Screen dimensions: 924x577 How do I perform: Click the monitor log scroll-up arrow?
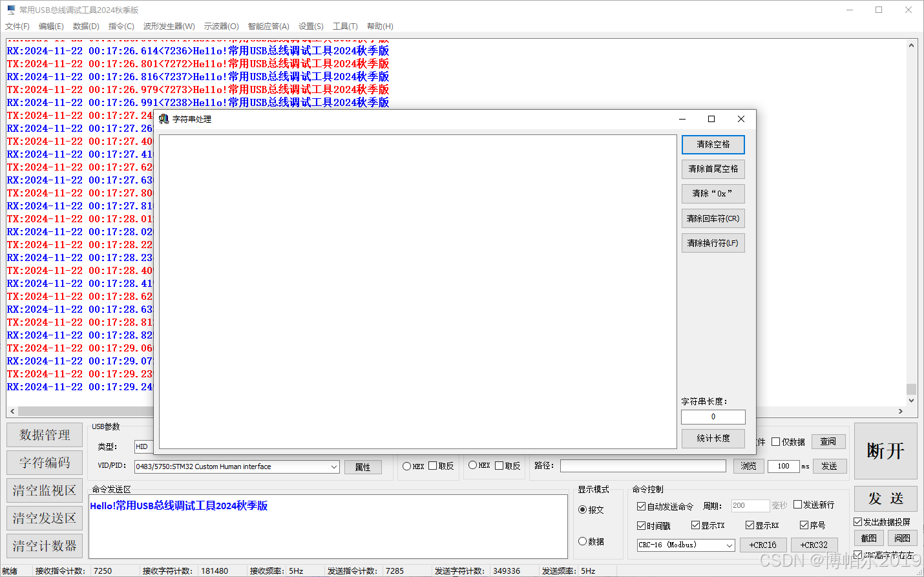pyautogui.click(x=912, y=45)
